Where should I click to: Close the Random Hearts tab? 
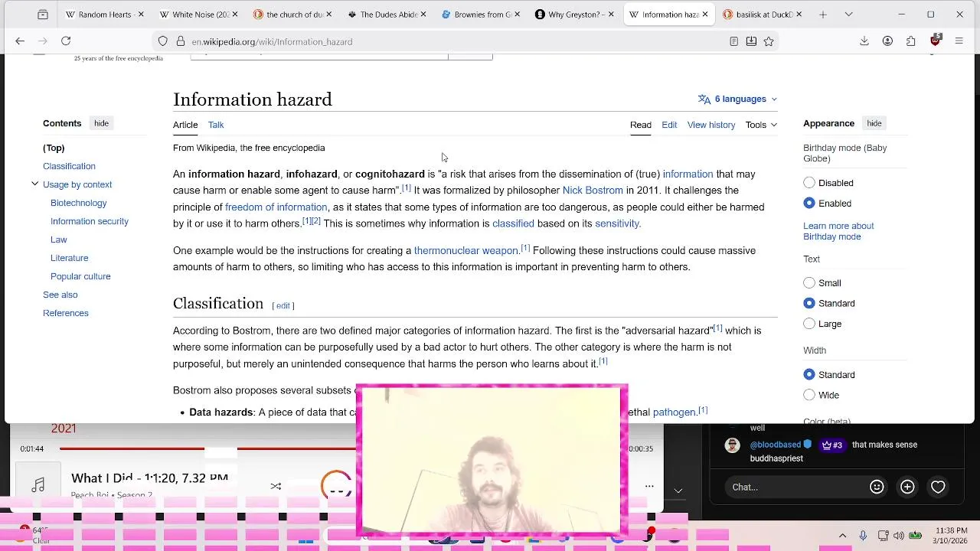141,15
